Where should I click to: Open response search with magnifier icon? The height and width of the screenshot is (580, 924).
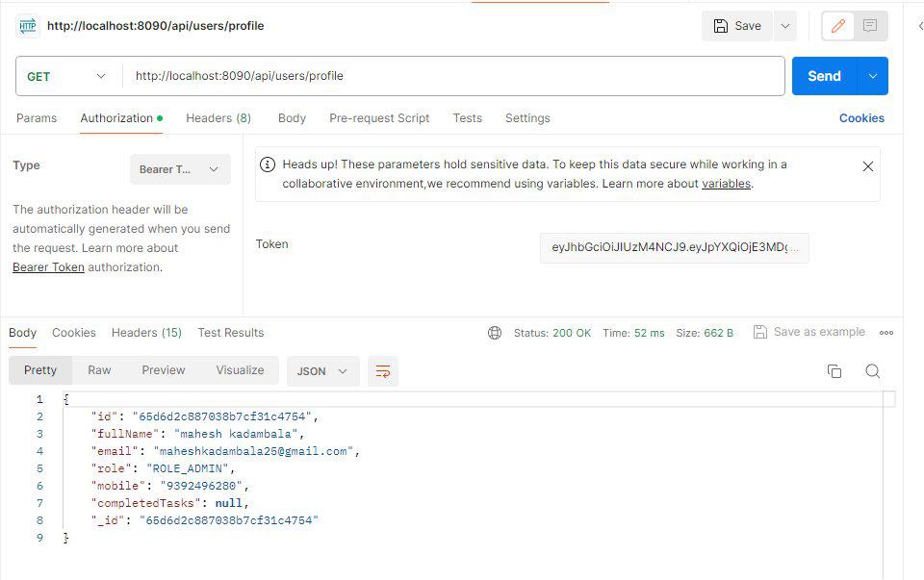click(x=872, y=370)
